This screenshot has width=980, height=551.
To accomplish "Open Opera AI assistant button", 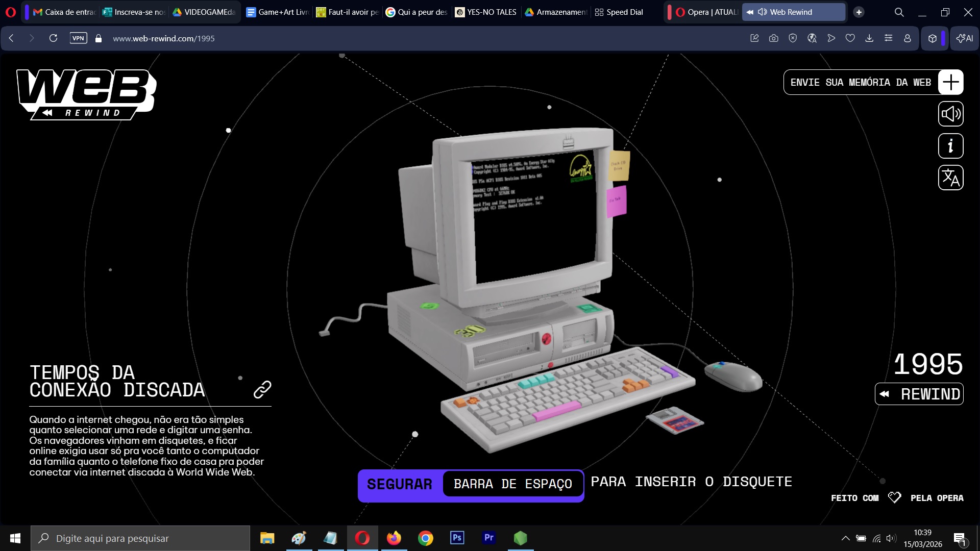I will [964, 38].
